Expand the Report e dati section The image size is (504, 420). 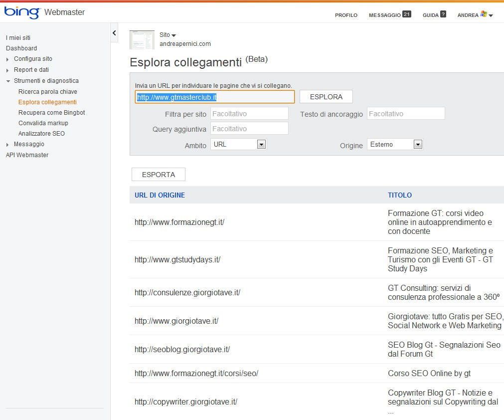click(x=8, y=70)
